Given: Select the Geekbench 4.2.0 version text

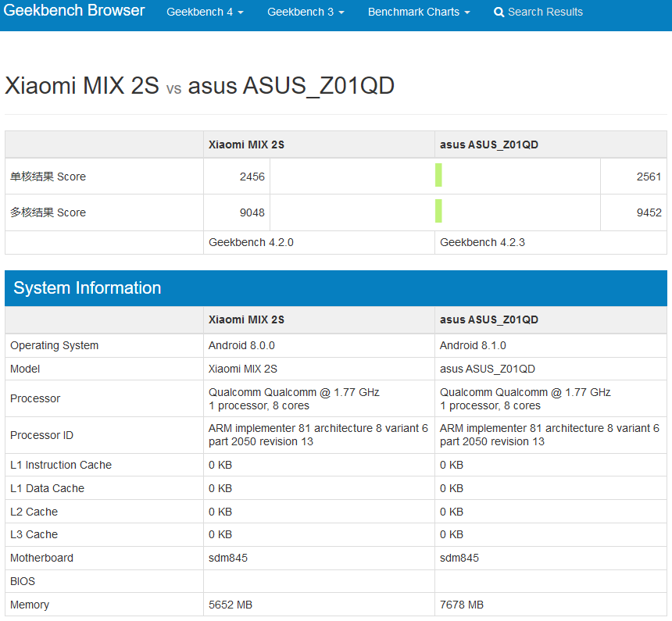Looking at the screenshot, I should [251, 243].
